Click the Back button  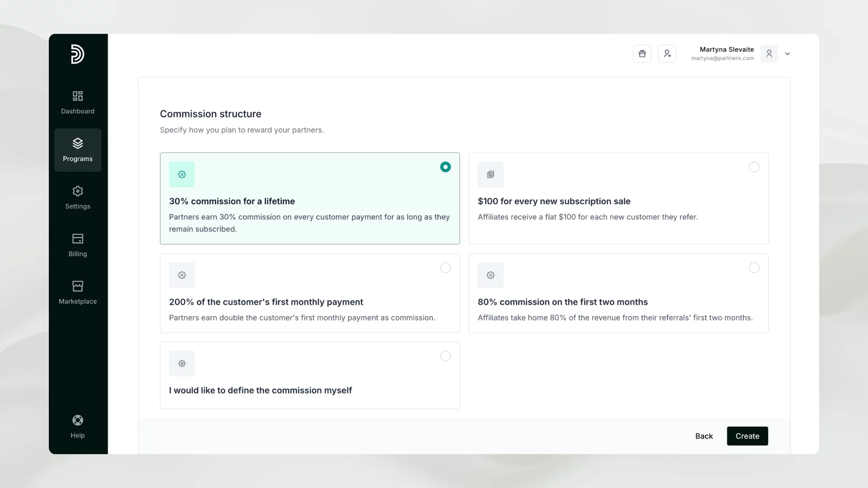pyautogui.click(x=704, y=436)
